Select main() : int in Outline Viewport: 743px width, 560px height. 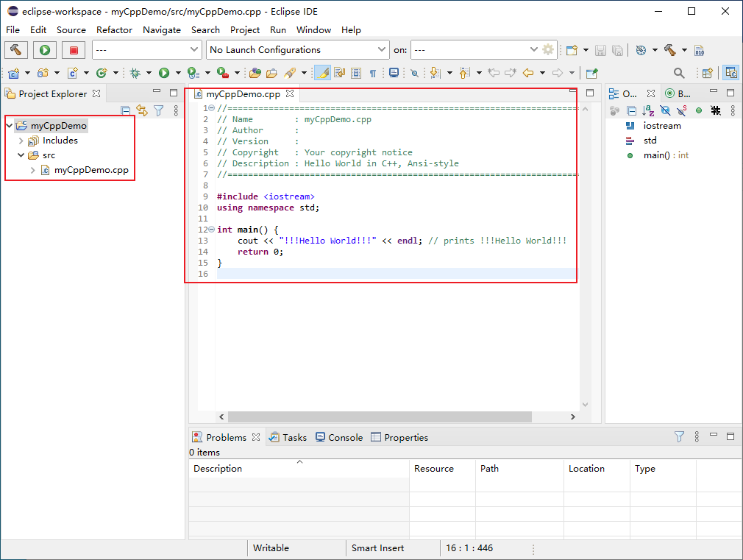point(666,155)
